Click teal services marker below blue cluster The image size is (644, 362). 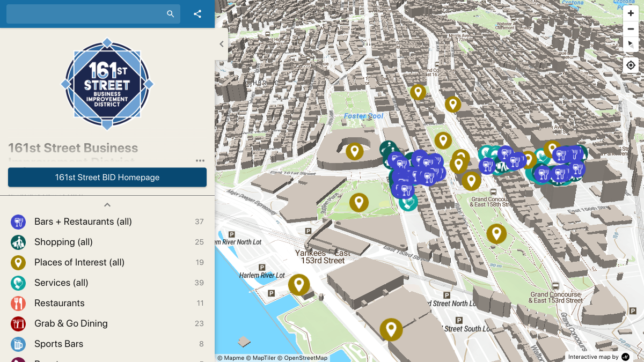[408, 203]
